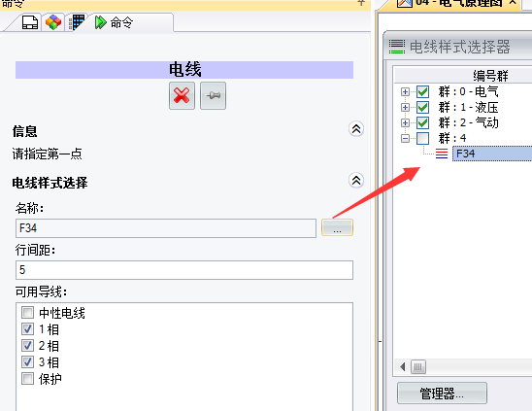Screen dimensions: 532x411
Task: Open the document page tab icon
Action: click(x=30, y=22)
